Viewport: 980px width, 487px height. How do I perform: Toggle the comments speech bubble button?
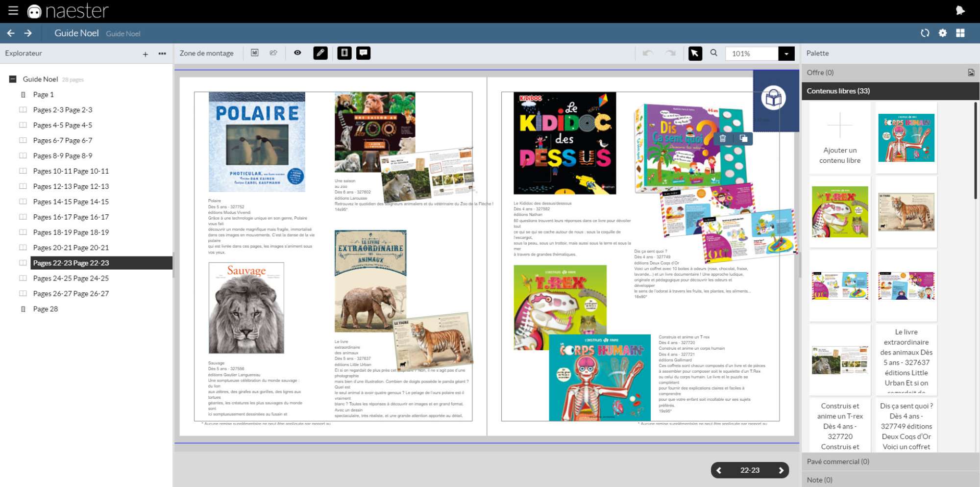point(363,53)
